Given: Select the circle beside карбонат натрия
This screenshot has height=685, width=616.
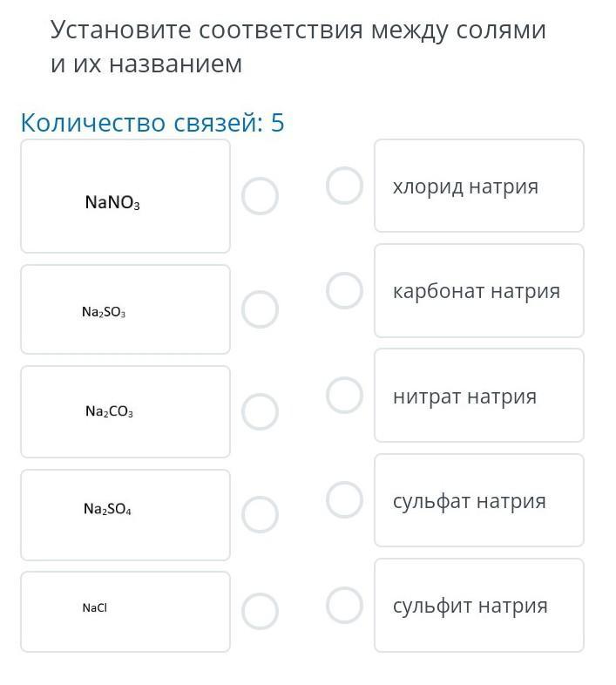Looking at the screenshot, I should point(344,290).
